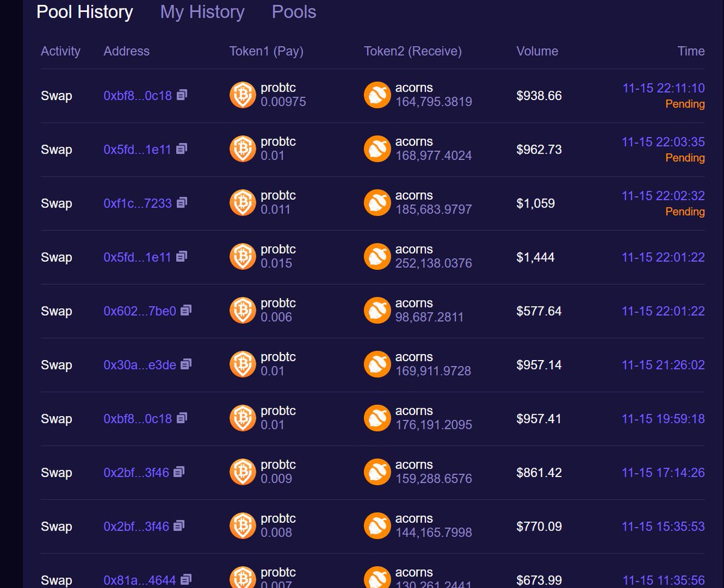Copy address 0x602...7be0
The height and width of the screenshot is (588, 724).
(186, 310)
